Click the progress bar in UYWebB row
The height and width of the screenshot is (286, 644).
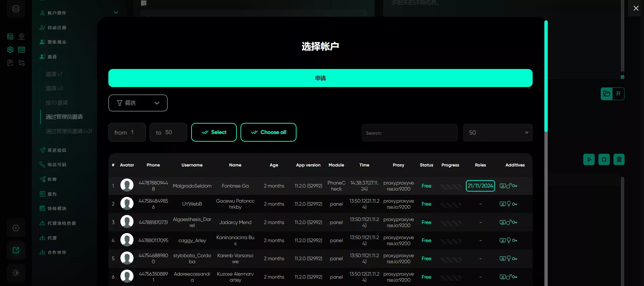(450, 204)
